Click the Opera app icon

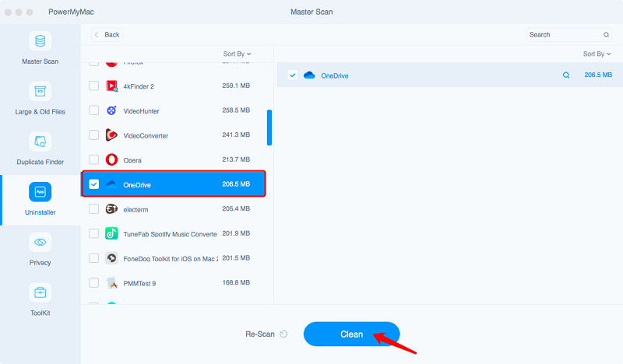click(x=112, y=159)
